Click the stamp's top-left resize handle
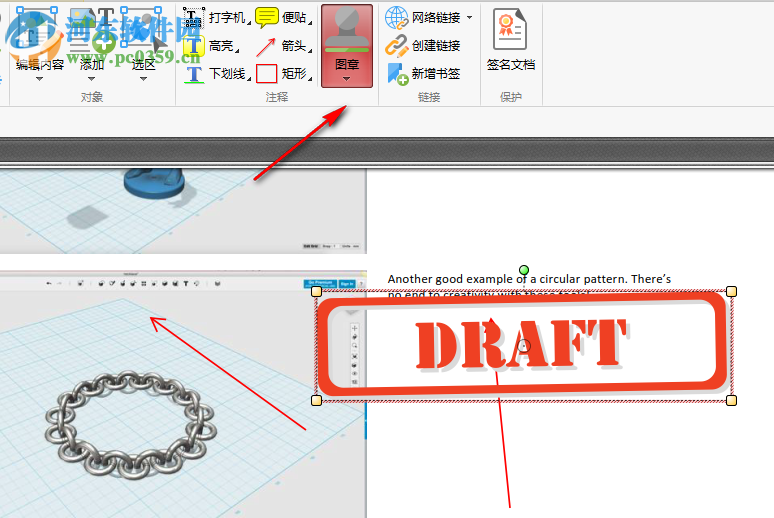 pyautogui.click(x=316, y=291)
